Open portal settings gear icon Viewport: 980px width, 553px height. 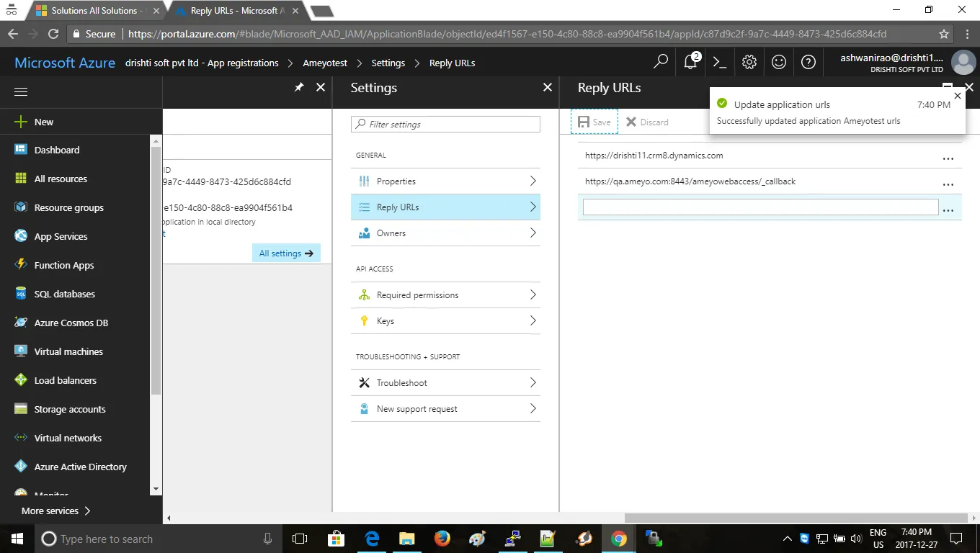click(x=749, y=63)
